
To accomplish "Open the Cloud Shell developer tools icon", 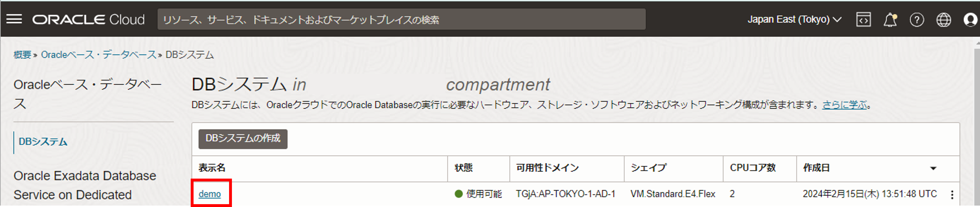I will coord(863,19).
